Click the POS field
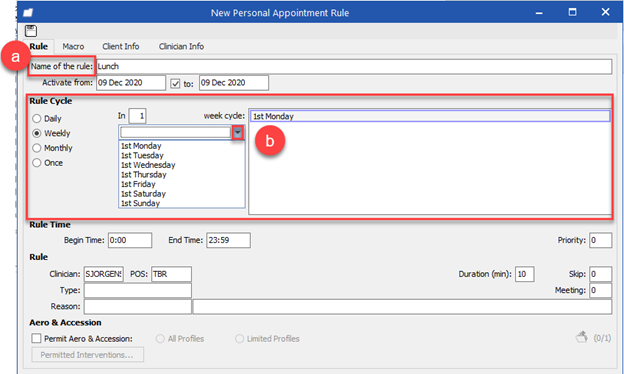This screenshot has width=624, height=374. click(x=171, y=274)
